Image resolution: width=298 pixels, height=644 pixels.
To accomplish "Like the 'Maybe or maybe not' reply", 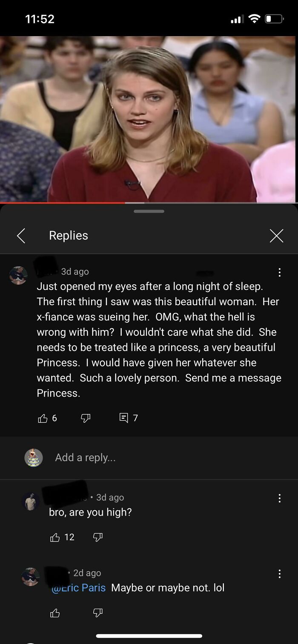I will (x=55, y=613).
